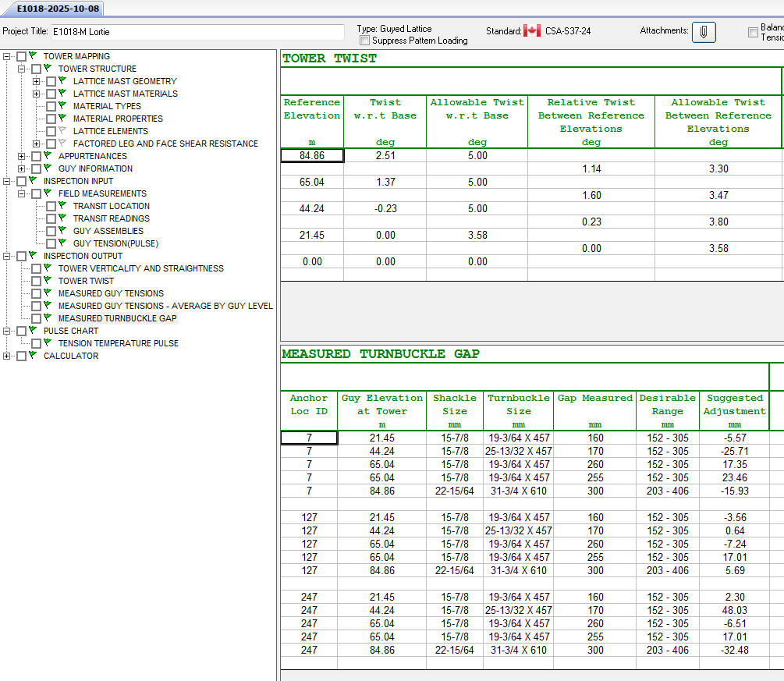This screenshot has height=681, width=784.
Task: Open LATTICE ELEMENTS tree item
Action: pos(111,131)
